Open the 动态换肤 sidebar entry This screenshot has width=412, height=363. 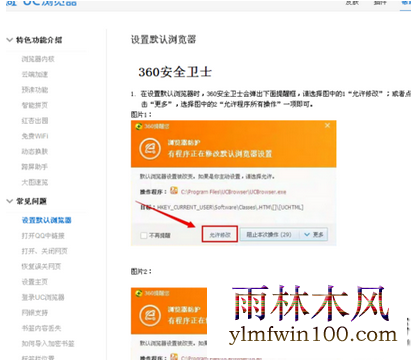pyautogui.click(x=35, y=151)
